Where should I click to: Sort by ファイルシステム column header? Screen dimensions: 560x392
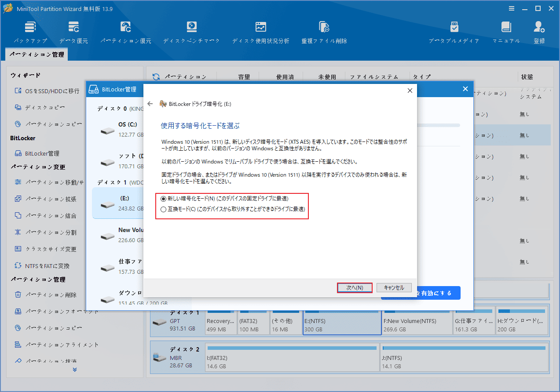374,77
